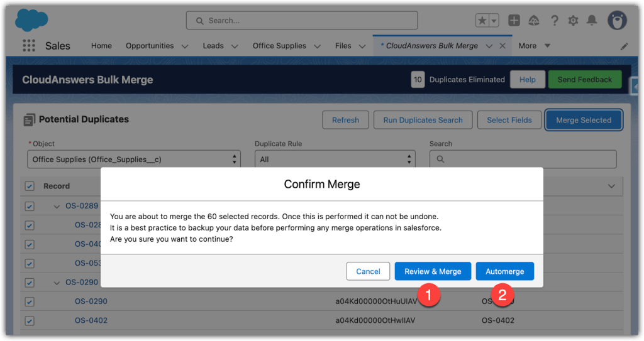Open the App Launcher grid icon

click(29, 46)
